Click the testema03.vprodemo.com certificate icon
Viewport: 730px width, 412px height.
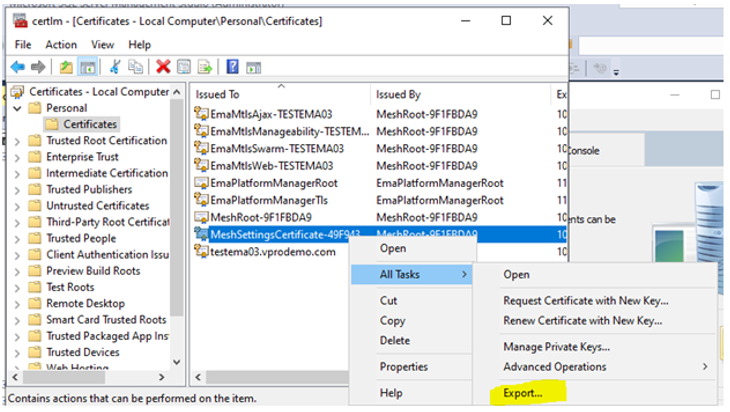[201, 251]
